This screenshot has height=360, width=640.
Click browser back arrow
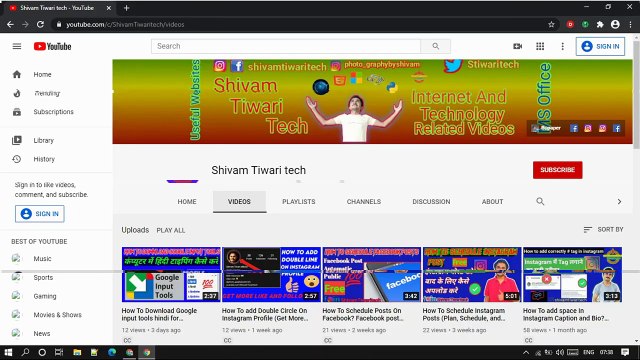click(x=10, y=24)
